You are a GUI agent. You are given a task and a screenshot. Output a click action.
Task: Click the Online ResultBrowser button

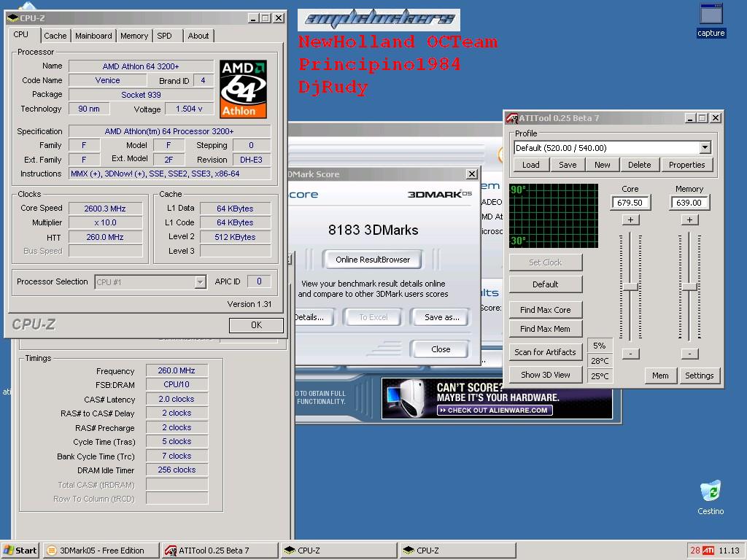pos(373,260)
